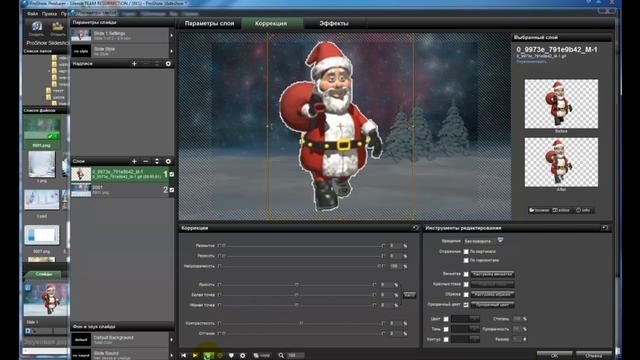
Task: Open the Правка menu
Action: click(49, 13)
